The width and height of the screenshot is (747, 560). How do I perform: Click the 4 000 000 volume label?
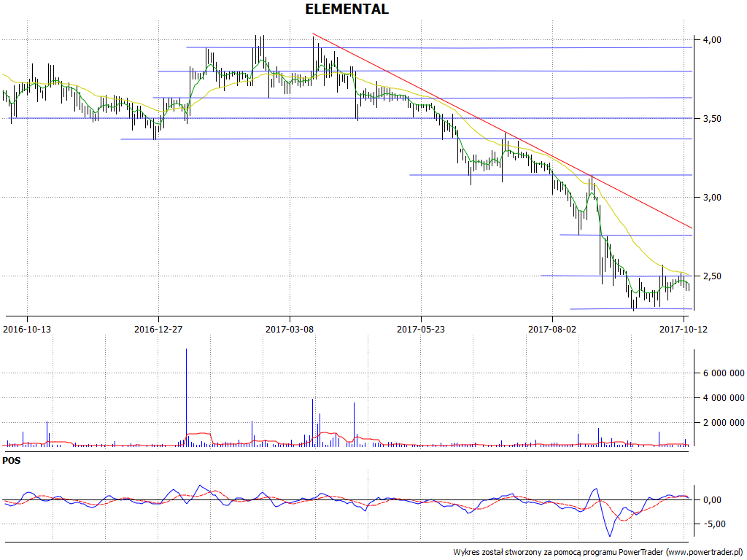pyautogui.click(x=724, y=398)
